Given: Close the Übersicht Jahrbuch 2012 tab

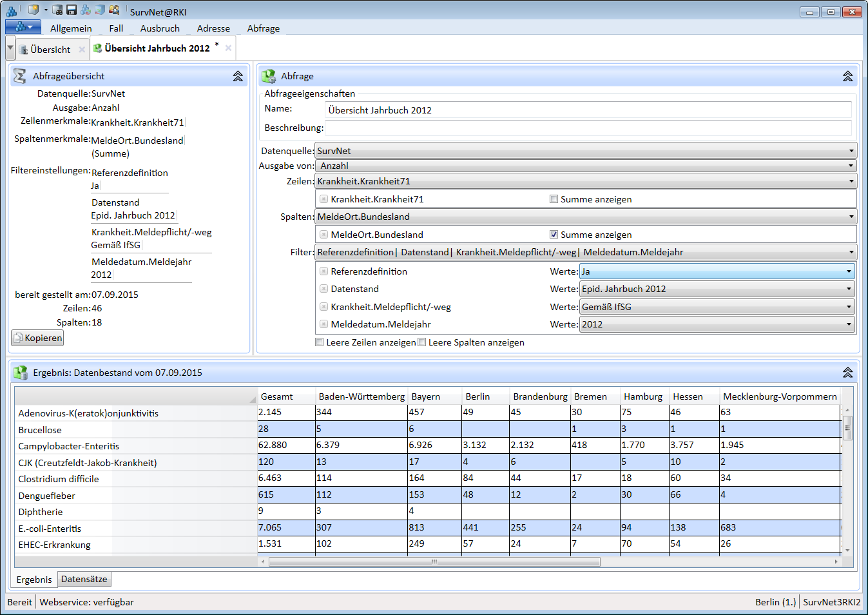Looking at the screenshot, I should (228, 48).
